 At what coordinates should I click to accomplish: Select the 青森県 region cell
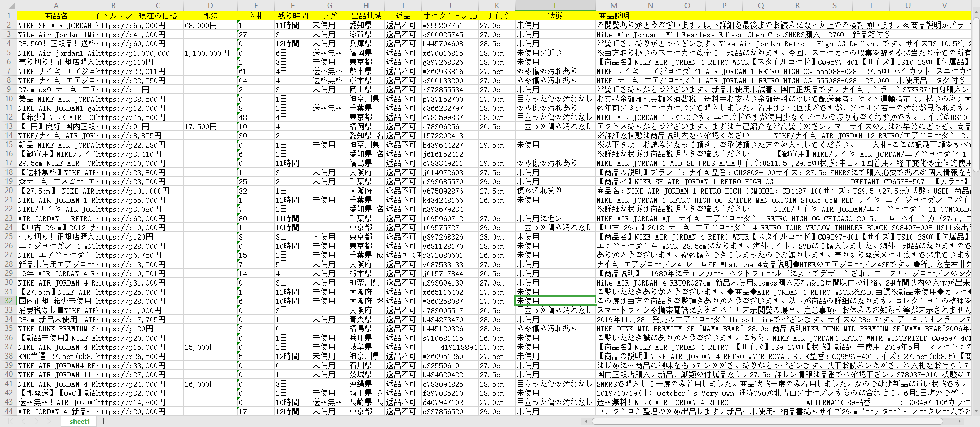(366, 319)
